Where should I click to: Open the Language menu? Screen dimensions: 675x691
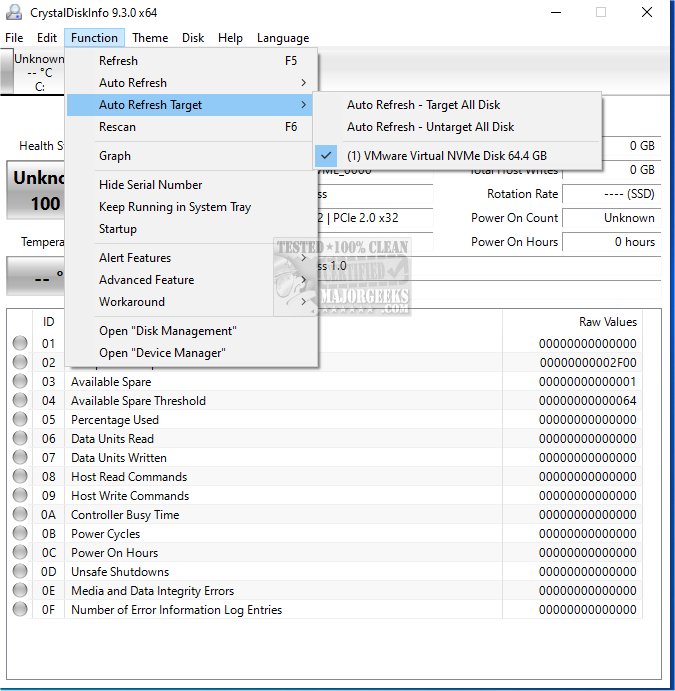point(283,38)
